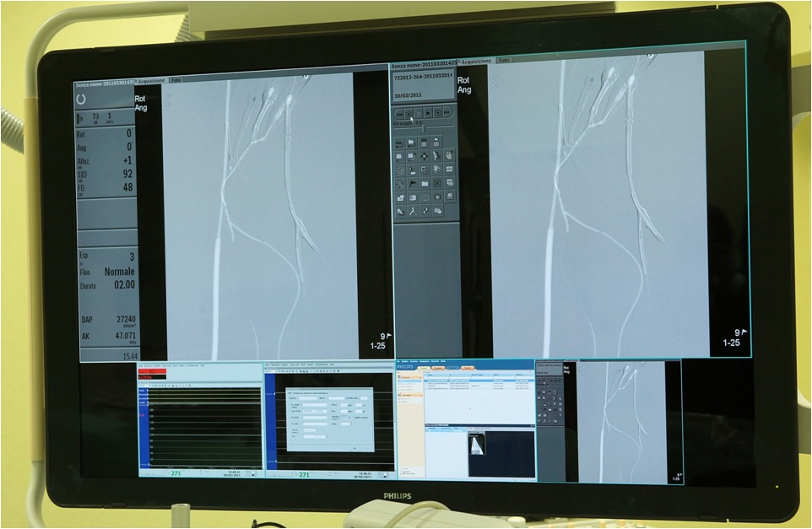The image size is (812, 529).
Task: Click the frame counter 1-25 in left viewer
Action: coord(377,346)
